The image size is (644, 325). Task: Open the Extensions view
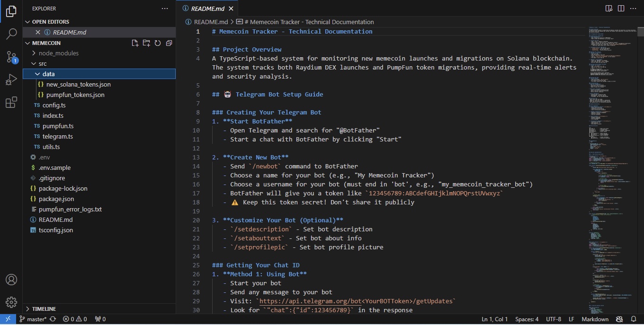point(11,102)
